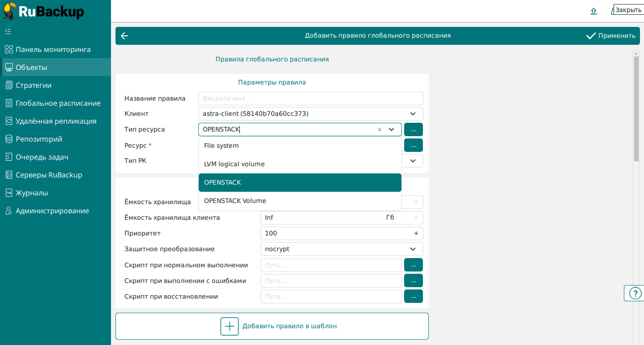Image resolution: width=644 pixels, height=345 pixels.
Task: Click the RuBackup toucan logo
Action: [x=10, y=11]
